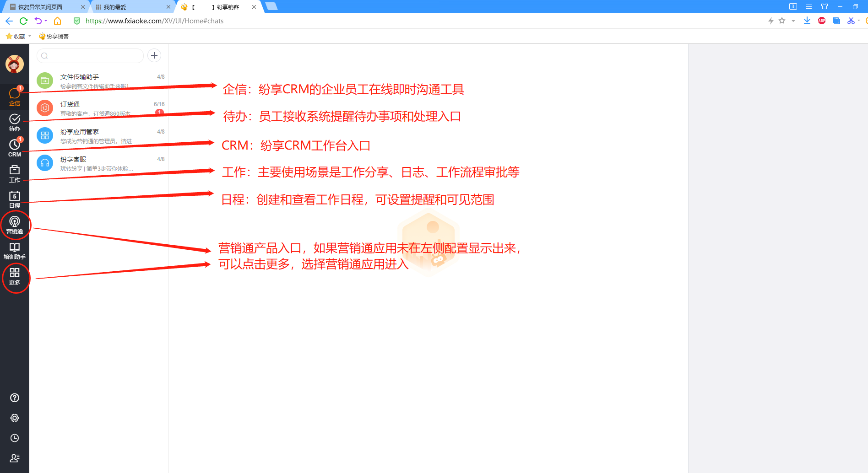
Task: Open the 更多 more apps icon
Action: (x=15, y=276)
